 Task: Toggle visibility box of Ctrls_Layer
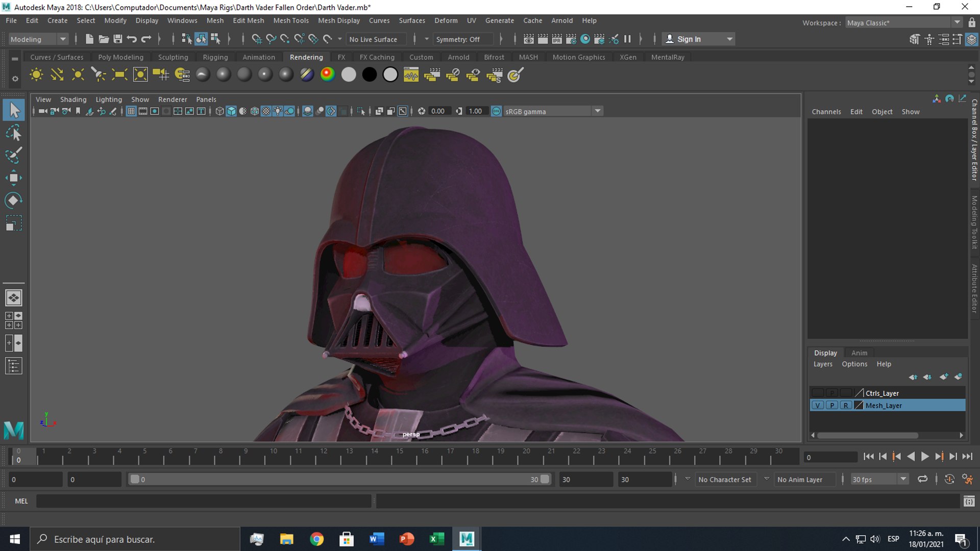818,393
